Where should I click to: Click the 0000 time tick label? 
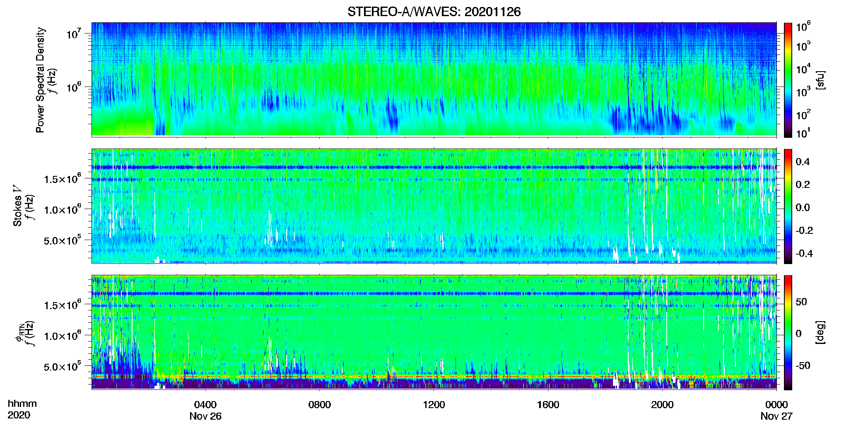[x=776, y=404]
